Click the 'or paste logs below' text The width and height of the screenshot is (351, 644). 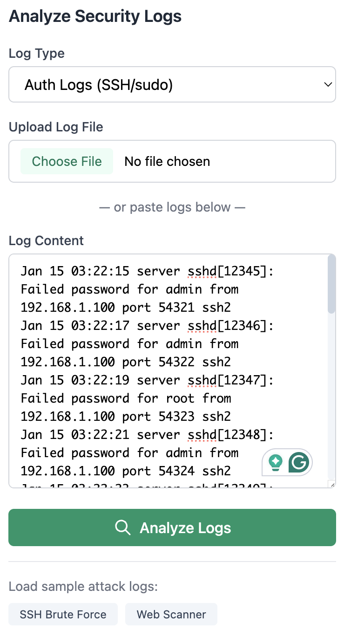point(172,207)
